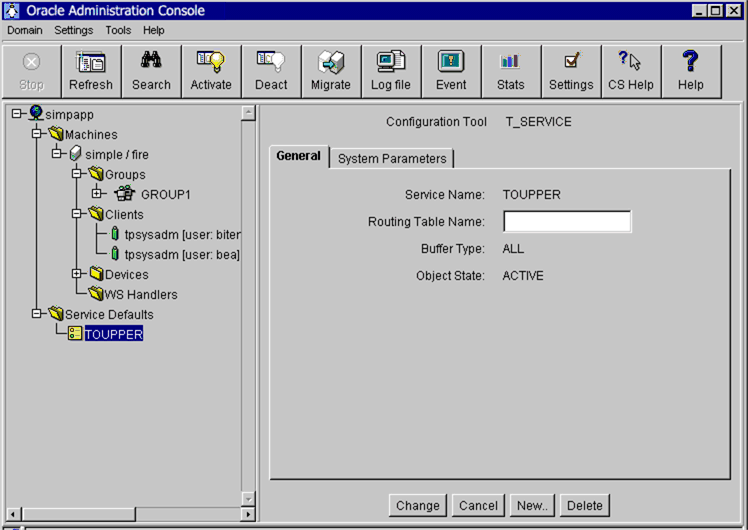Screen dimensions: 748x530
Task: Open the Stats chart tool
Action: pos(510,72)
